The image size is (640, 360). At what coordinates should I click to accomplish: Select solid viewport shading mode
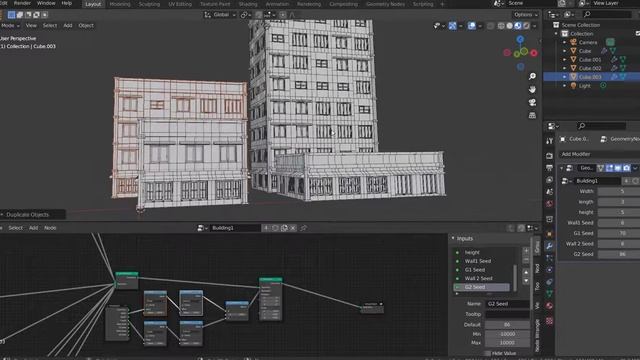509,26
